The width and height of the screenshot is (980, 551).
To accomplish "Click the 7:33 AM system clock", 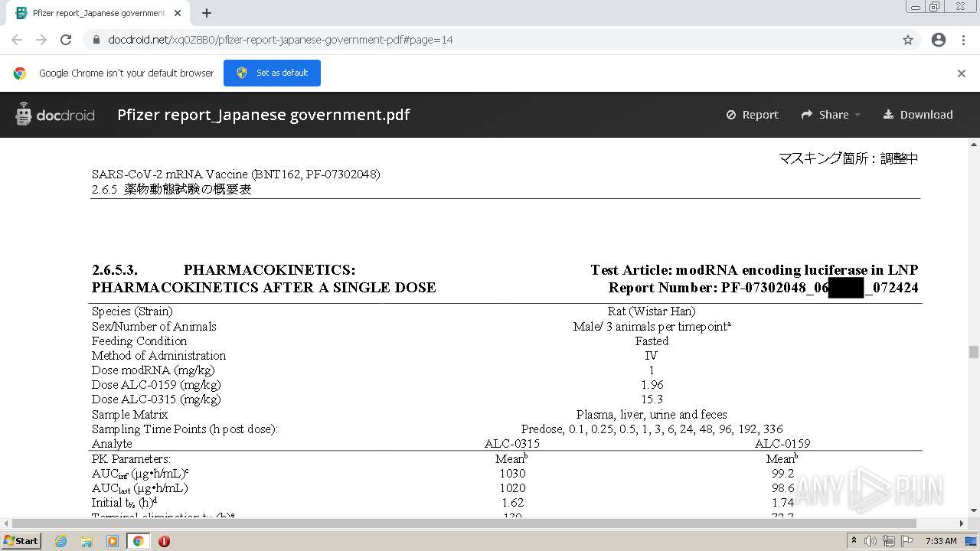I will [x=941, y=541].
